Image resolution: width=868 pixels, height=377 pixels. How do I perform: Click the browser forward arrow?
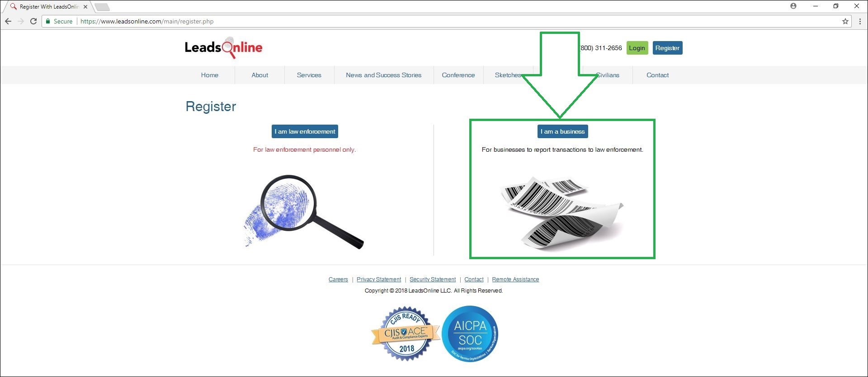(21, 21)
